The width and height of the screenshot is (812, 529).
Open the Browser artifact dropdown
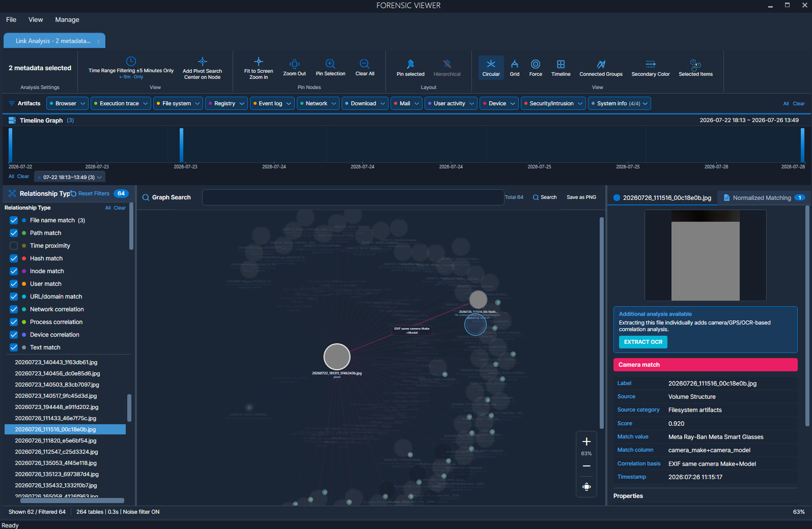click(67, 103)
